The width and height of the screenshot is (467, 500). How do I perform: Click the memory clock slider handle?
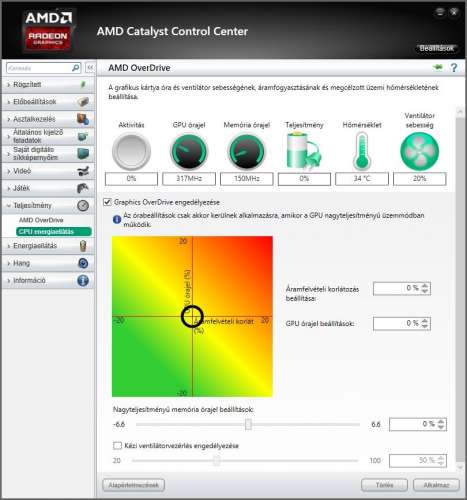click(x=248, y=424)
